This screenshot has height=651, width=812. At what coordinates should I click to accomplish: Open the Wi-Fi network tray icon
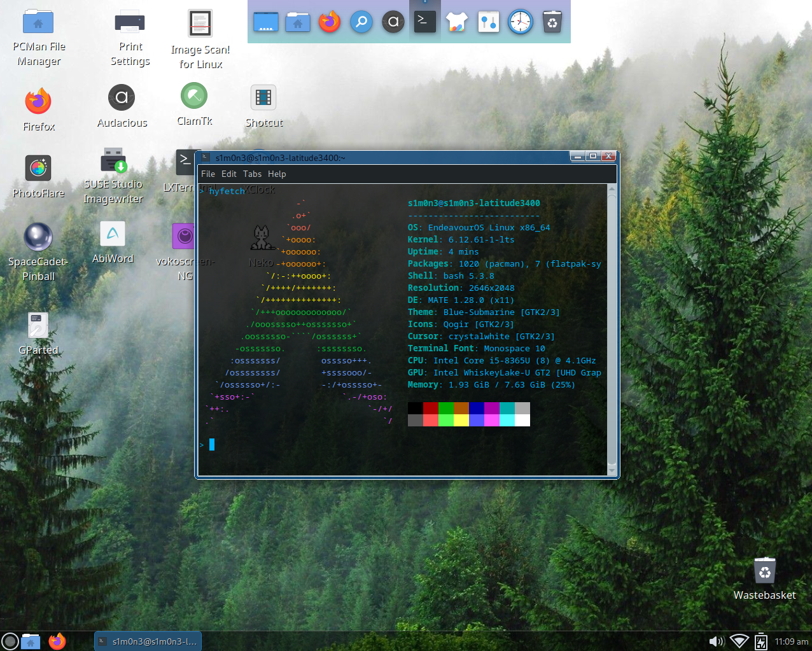point(739,641)
